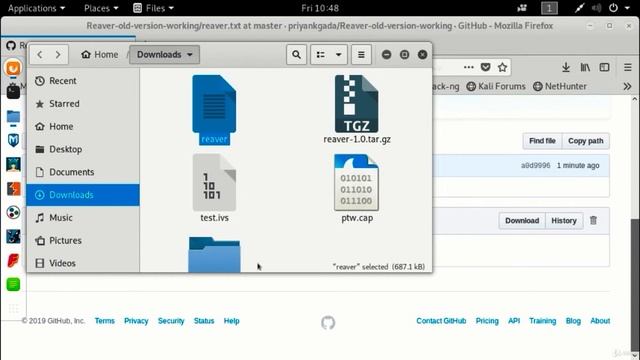Open Home in the sidebar

[83, 127]
